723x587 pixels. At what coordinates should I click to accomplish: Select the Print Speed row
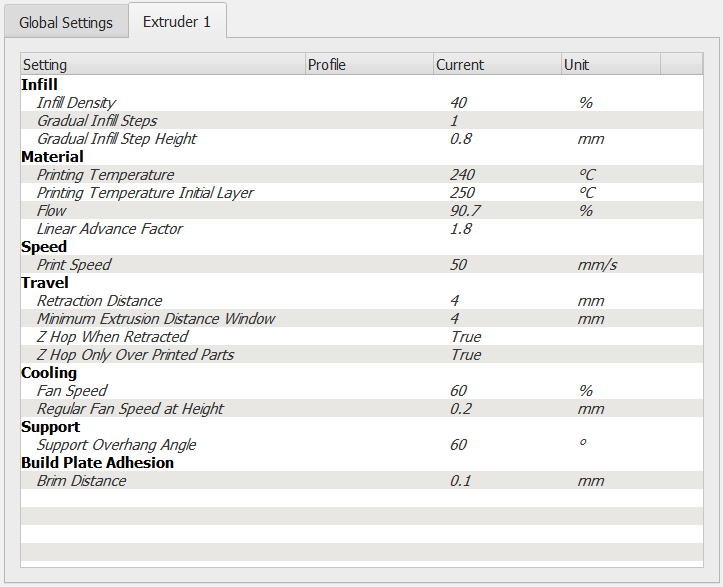tap(362, 264)
